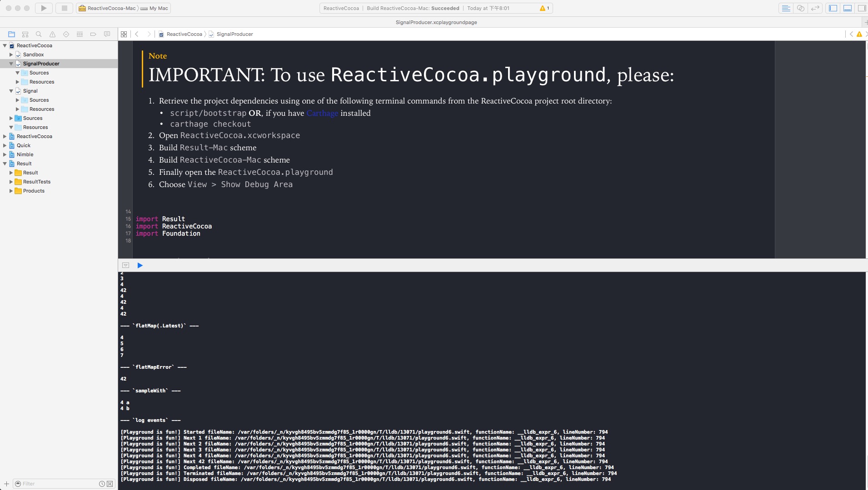Click the `sampleWith` console header line
This screenshot has height=490, width=868.
pos(150,391)
